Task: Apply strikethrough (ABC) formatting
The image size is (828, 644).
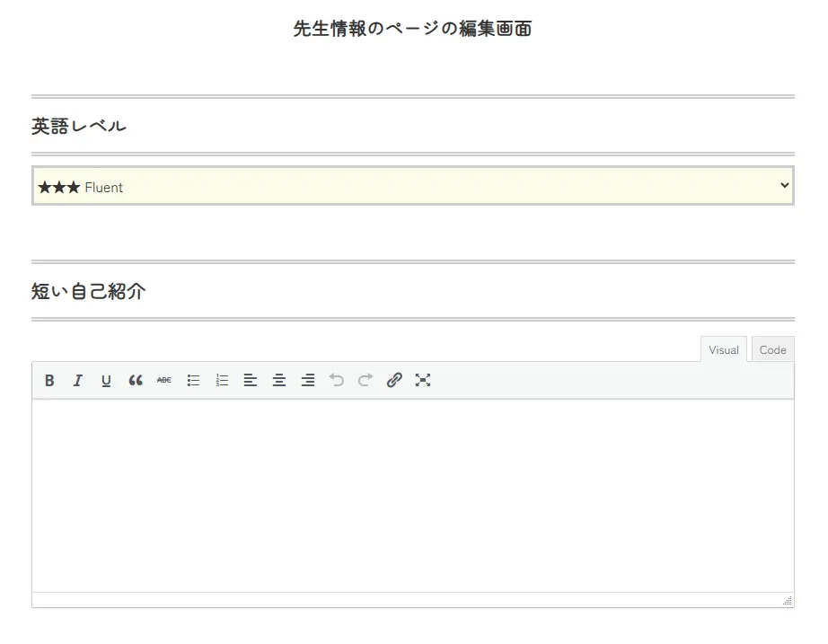Action: click(164, 380)
